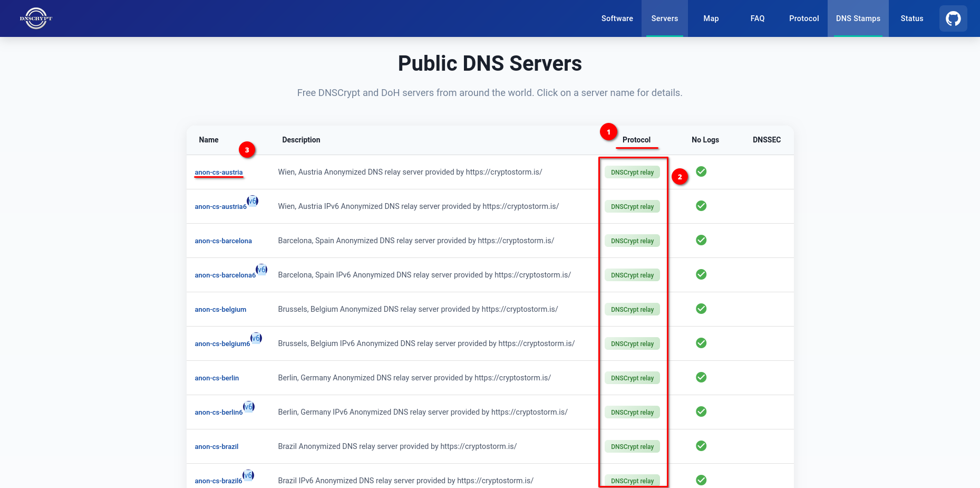Click DNSCrypt relay badge for anon-cs-austria6
The width and height of the screenshot is (980, 488).
click(632, 207)
